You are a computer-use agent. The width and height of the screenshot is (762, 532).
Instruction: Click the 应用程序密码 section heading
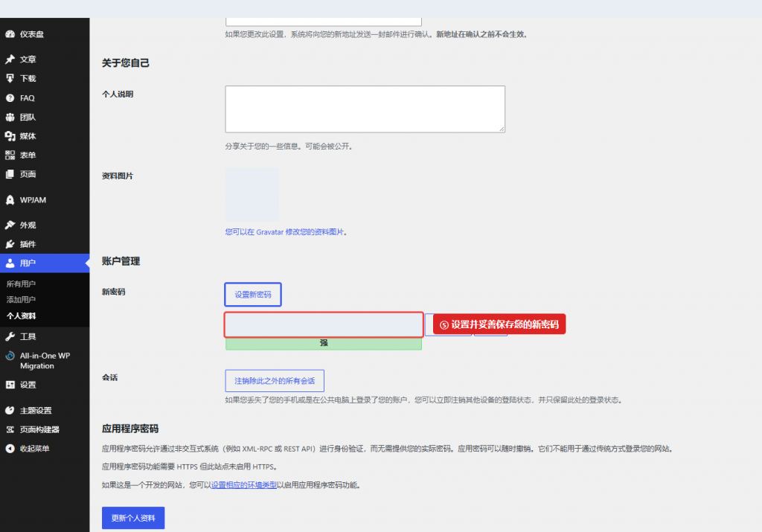point(130,429)
